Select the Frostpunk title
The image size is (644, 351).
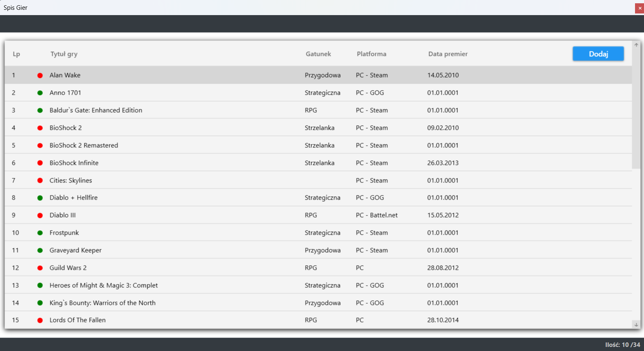(x=64, y=233)
